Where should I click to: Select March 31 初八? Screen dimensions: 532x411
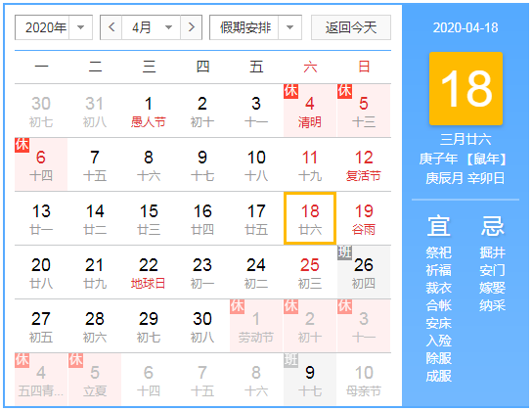tap(95, 111)
